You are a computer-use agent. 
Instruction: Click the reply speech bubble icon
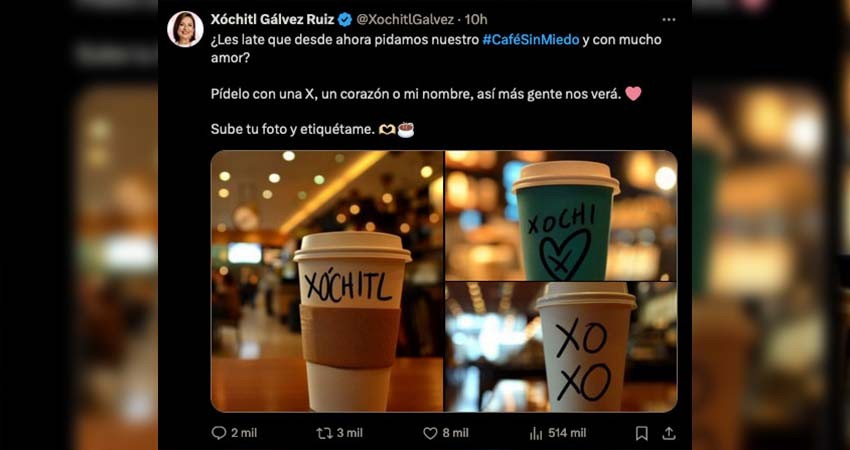tap(218, 433)
